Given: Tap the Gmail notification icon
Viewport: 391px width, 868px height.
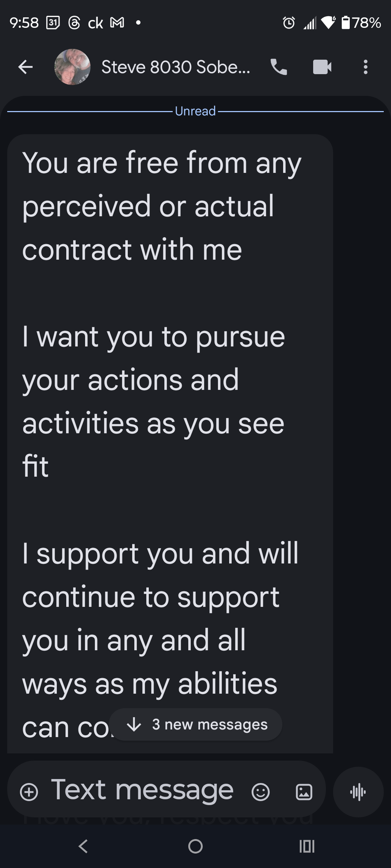Looking at the screenshot, I should click(x=117, y=23).
